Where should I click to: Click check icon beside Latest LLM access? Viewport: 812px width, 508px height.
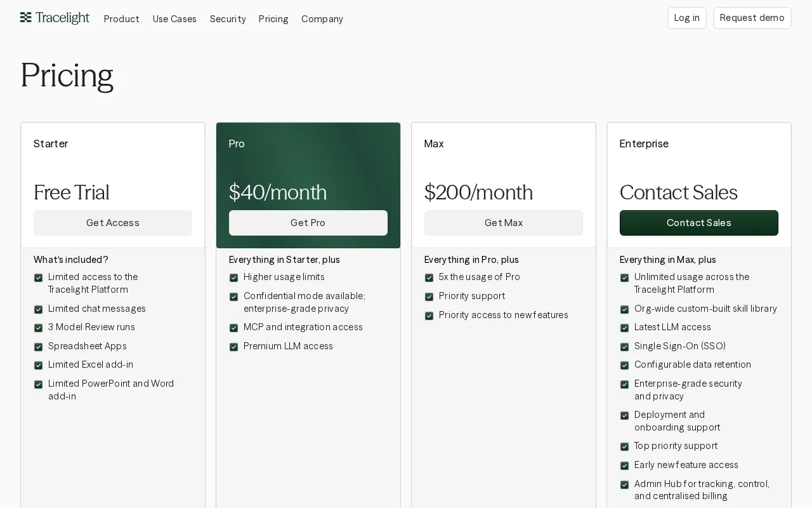(x=624, y=328)
